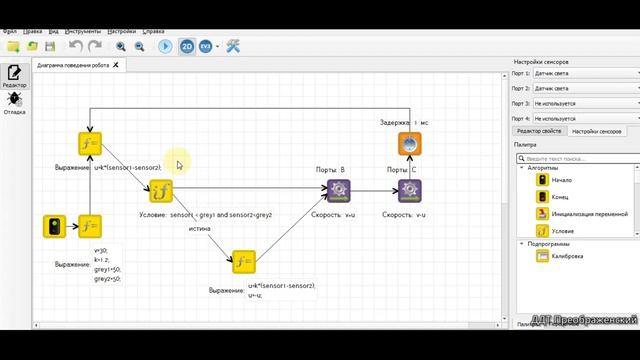Click the Порты B label
Viewport: 640px width, 360px height.
click(x=330, y=170)
